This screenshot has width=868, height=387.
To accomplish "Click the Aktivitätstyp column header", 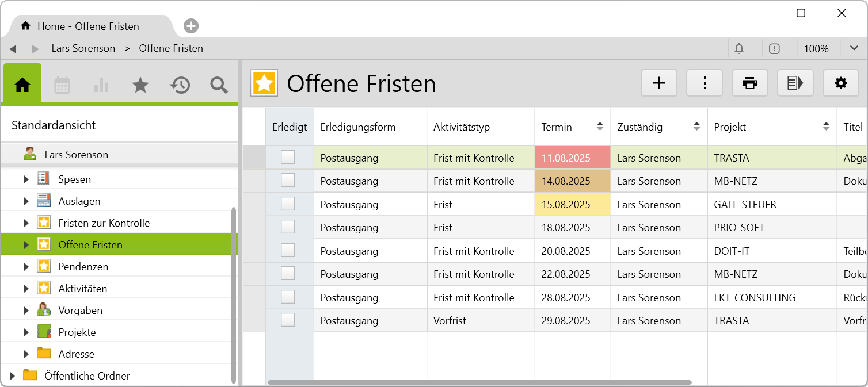I will pos(481,127).
